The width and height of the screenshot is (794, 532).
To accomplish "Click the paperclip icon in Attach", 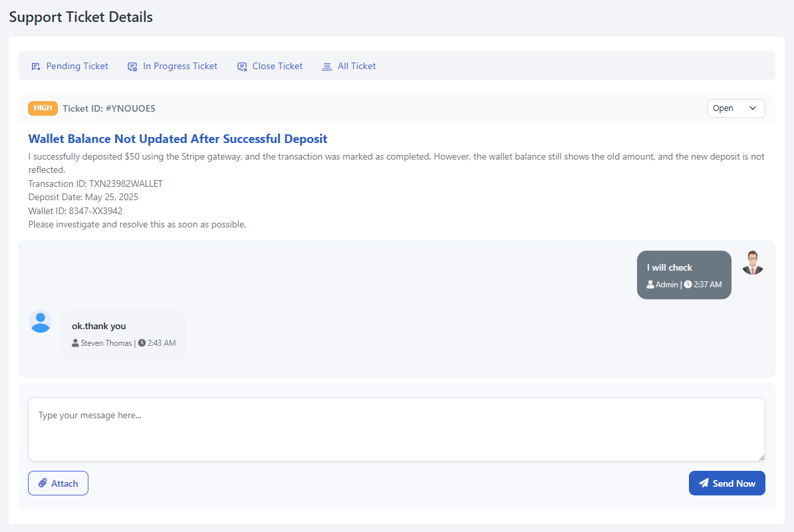I will tap(43, 483).
